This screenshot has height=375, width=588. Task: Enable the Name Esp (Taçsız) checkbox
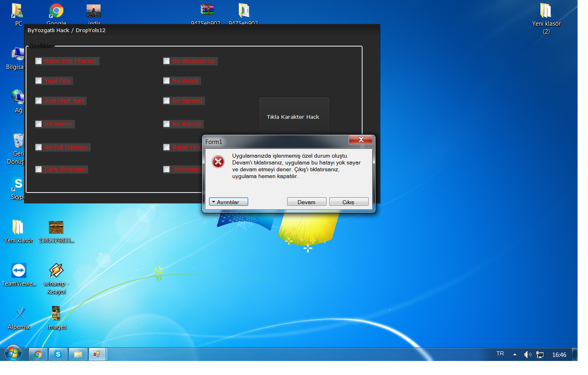(x=39, y=61)
